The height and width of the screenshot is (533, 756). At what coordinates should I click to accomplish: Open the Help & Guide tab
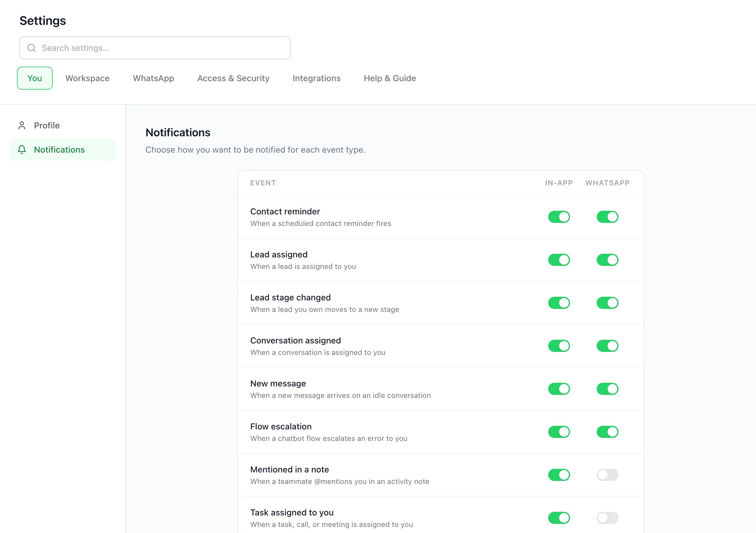click(x=390, y=78)
